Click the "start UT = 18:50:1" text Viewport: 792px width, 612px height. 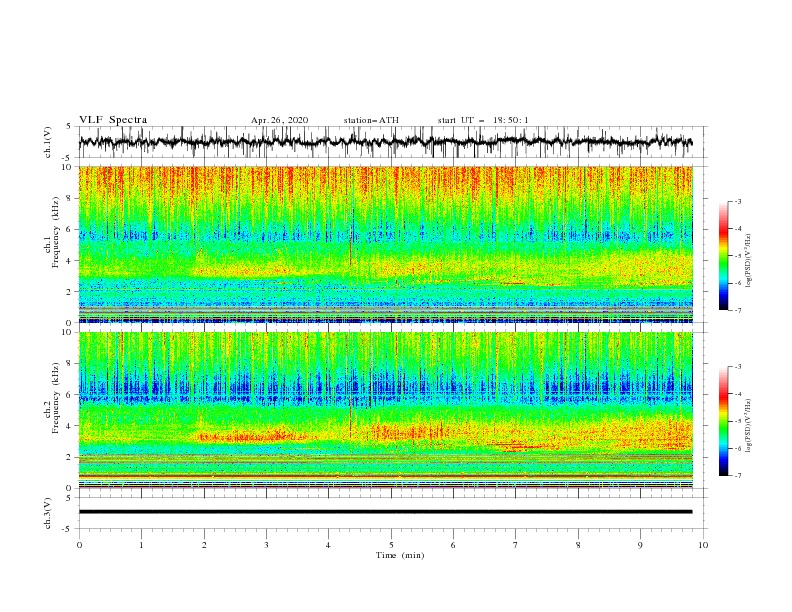483,120
